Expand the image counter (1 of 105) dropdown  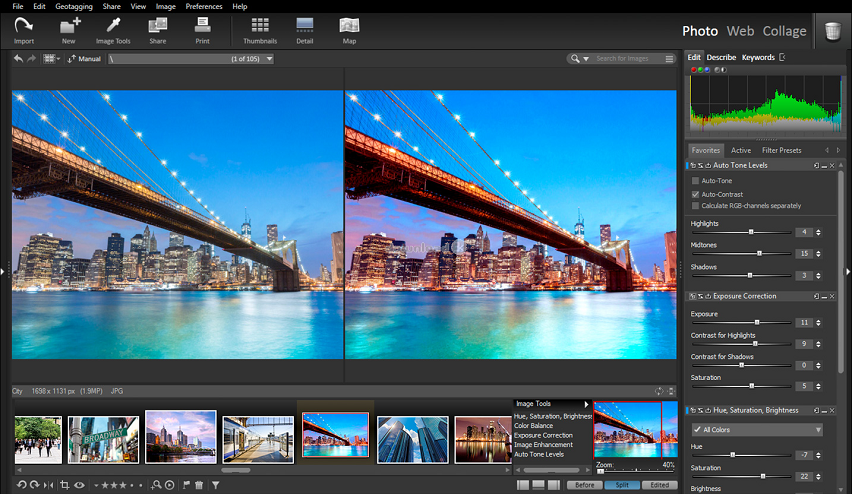coord(270,59)
